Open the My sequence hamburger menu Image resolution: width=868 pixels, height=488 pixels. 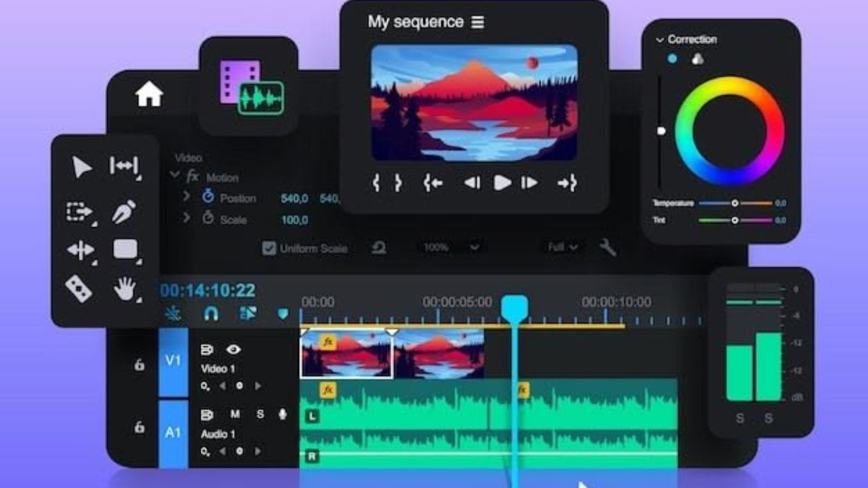478,22
